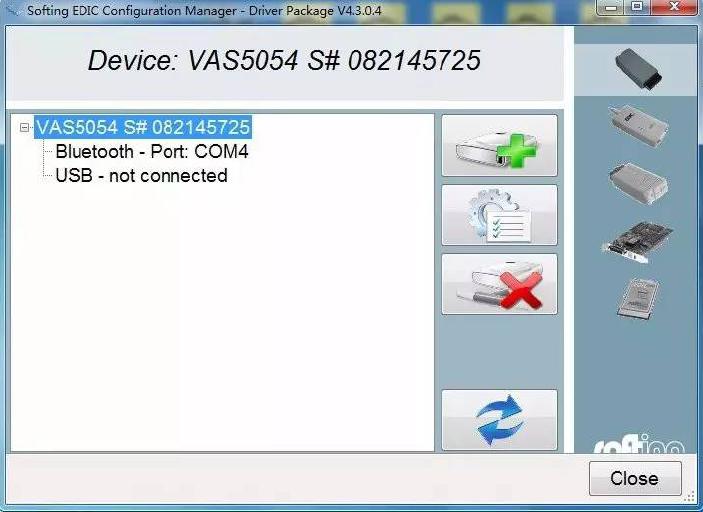Select USB - not connected entry
Viewport: 703px width, 512px height.
click(x=141, y=175)
